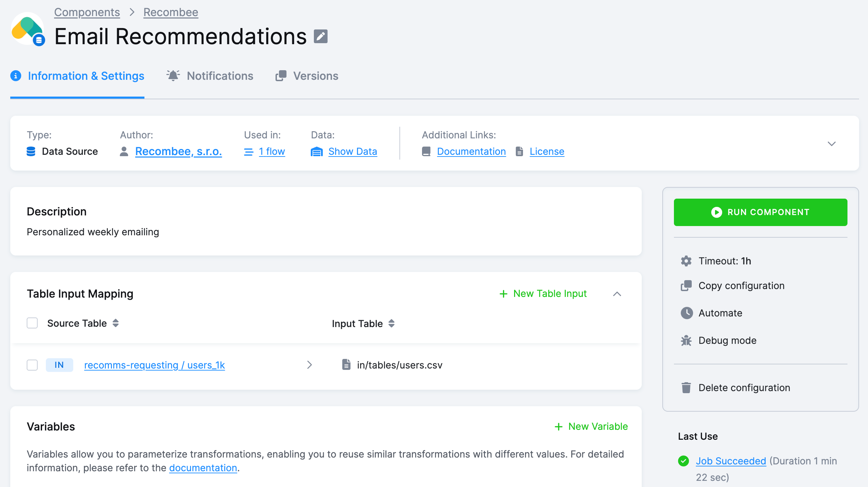The image size is (868, 487).
Task: Open the Job Succeeded link
Action: (731, 461)
